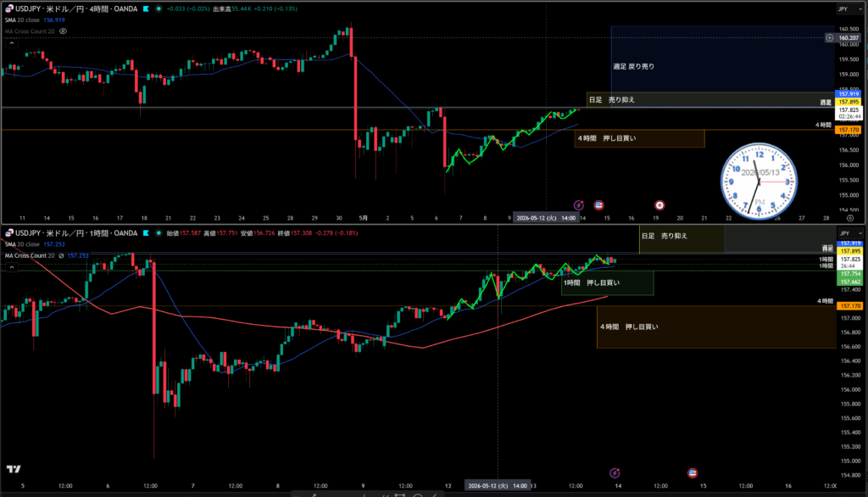Image resolution: width=868 pixels, height=497 pixels.
Task: Open the US flag economic event on upper chart
Action: click(x=598, y=205)
